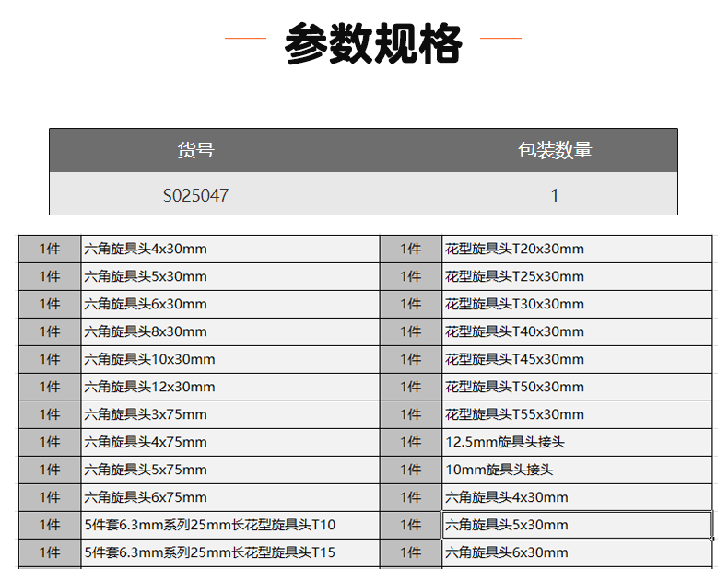
Task: Select right-column cell 六角旋具头5x30mm
Action: point(577,525)
